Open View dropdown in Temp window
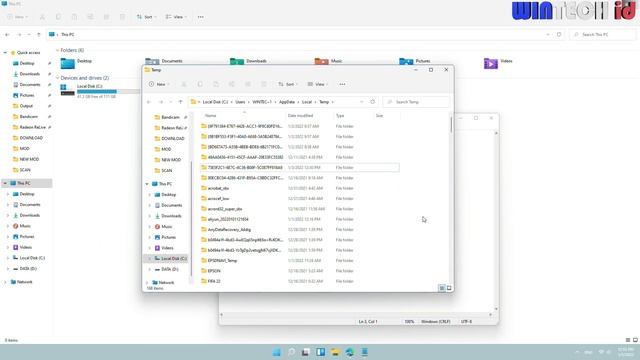Screen dimensions: 640x360 tap(318, 84)
